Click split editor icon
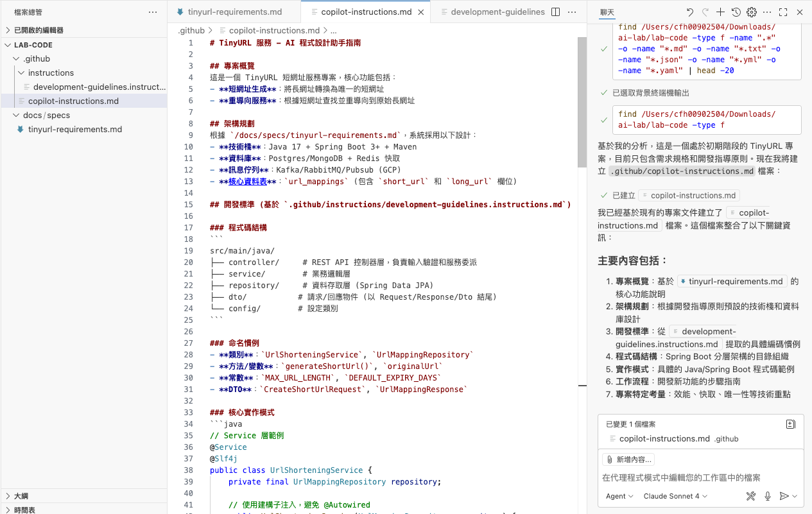This screenshot has width=812, height=514. coord(556,12)
